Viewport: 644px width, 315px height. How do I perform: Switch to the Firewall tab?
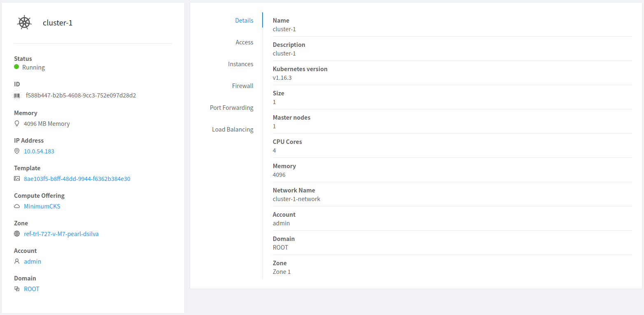coord(243,86)
